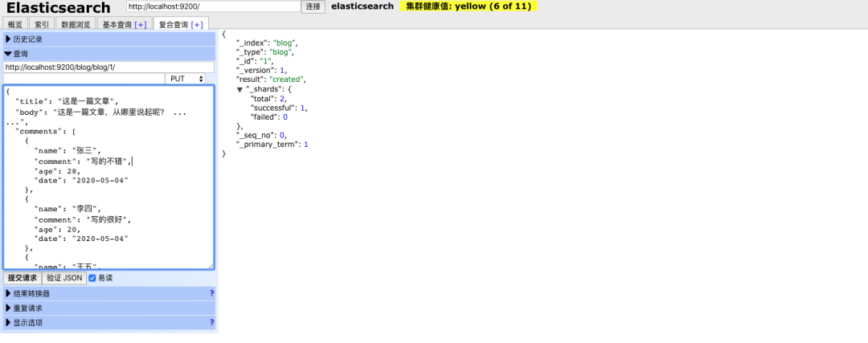Collapse the 查询 section
Image resolution: width=868 pixels, height=343 pixels.
tap(109, 54)
